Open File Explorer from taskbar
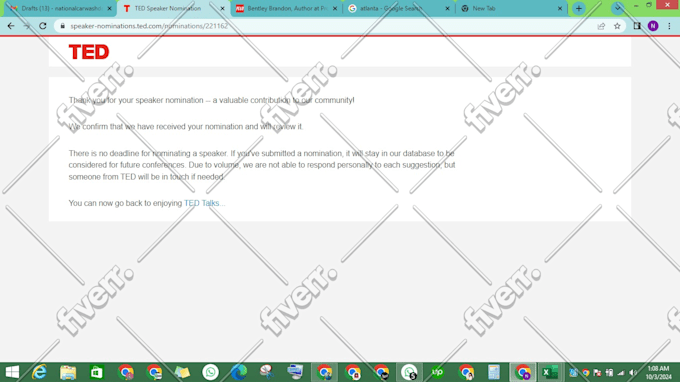 (68, 372)
